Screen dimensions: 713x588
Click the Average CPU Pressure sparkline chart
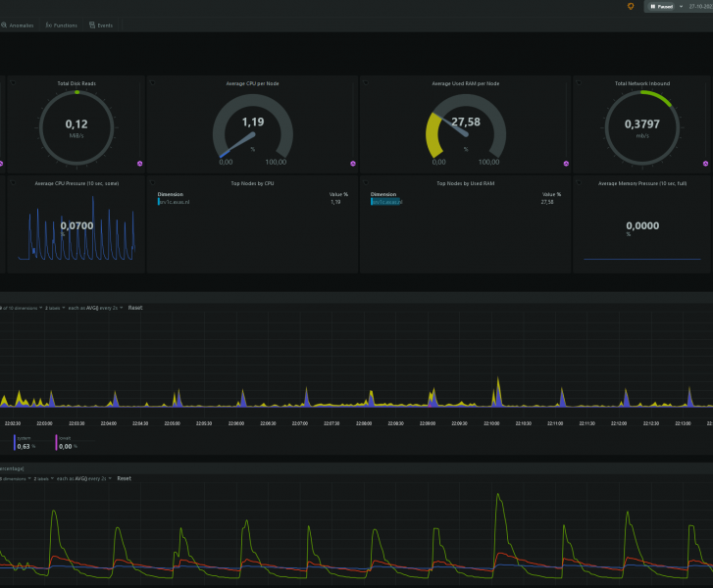tap(76, 228)
